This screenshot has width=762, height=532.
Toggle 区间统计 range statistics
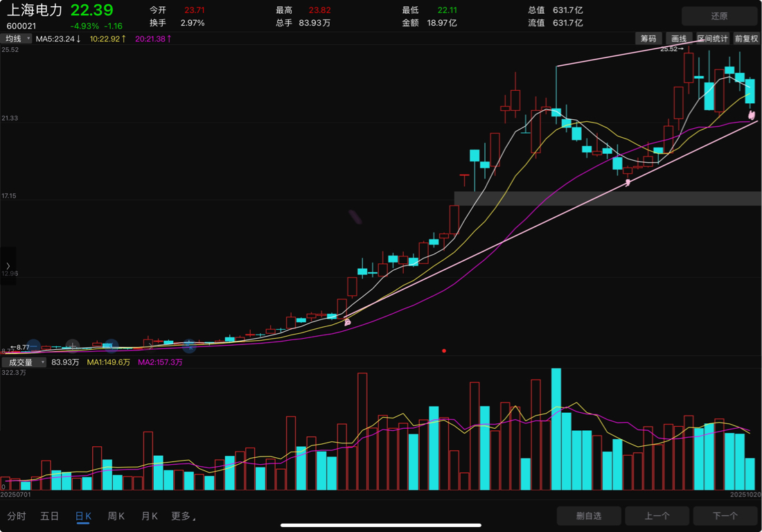pyautogui.click(x=712, y=38)
